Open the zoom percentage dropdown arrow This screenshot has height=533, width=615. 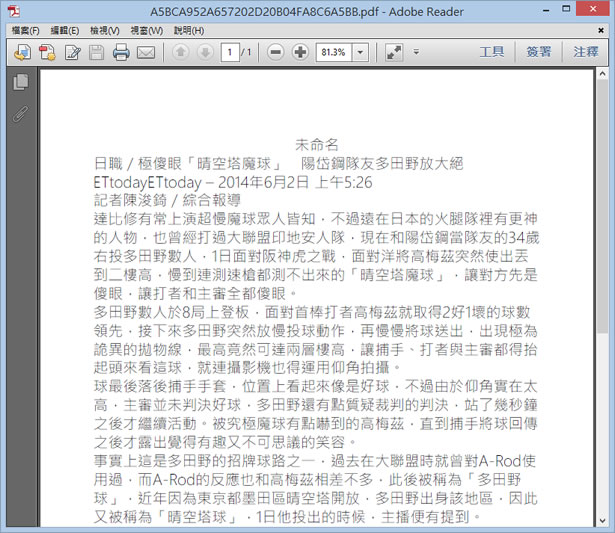[x=359, y=52]
